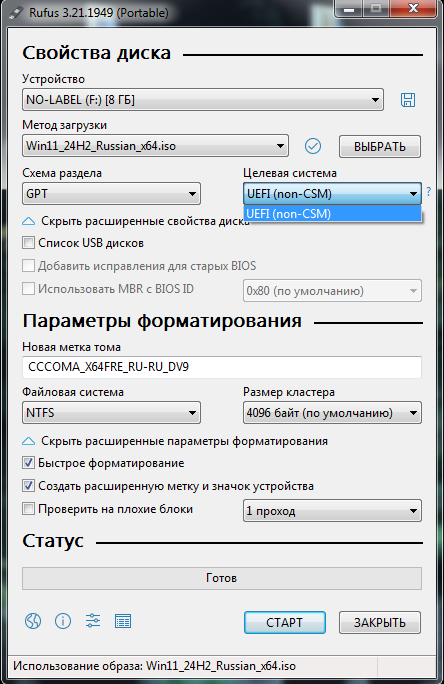444x684 pixels.
Task: Enable Проверить на плохие блоки checkbox
Action: (x=28, y=509)
